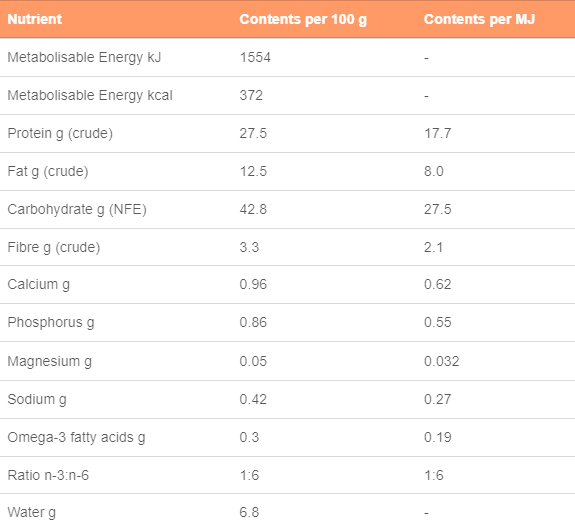Click the 17.7 protein per MJ value

click(x=437, y=133)
